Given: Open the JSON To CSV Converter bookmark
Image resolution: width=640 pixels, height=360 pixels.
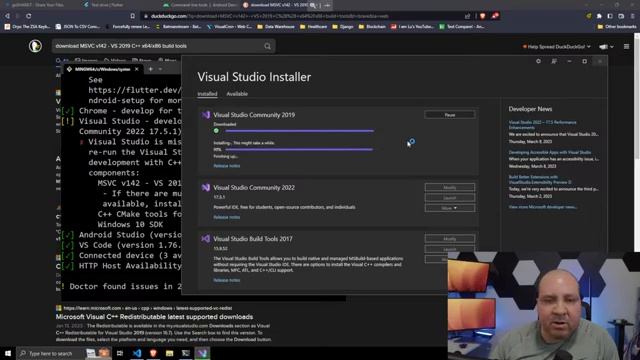Looking at the screenshot, I should click(x=78, y=27).
